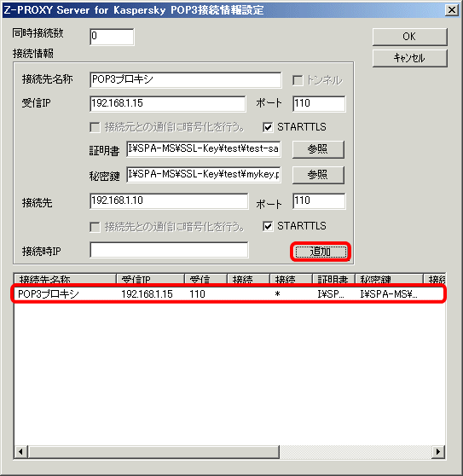The image size is (463, 476).
Task: Click the 接続先名称 column header
Action: point(66,279)
